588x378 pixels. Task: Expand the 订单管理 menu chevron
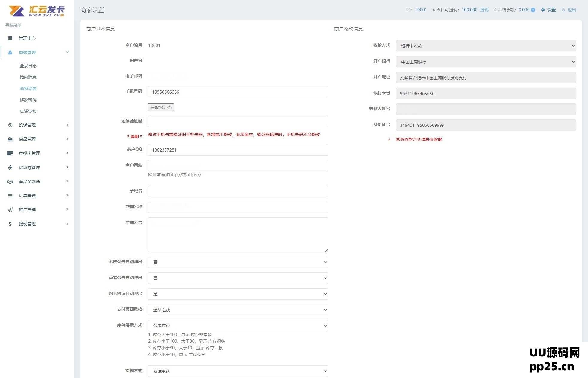(x=67, y=195)
